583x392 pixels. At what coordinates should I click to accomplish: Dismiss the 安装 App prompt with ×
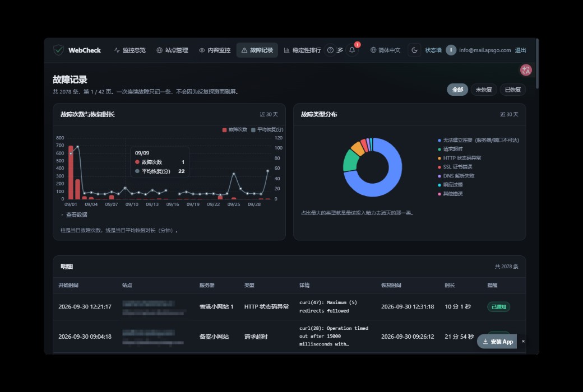point(523,341)
